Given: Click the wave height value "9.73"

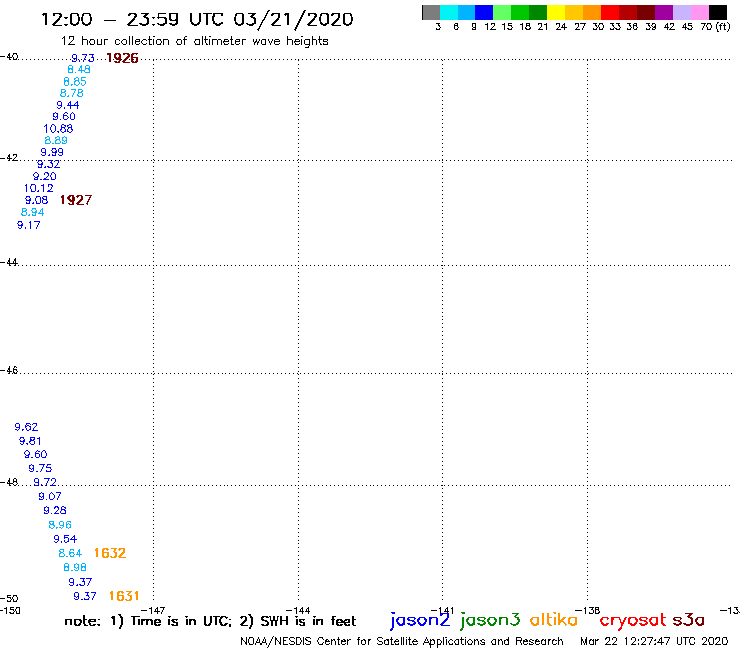Looking at the screenshot, I should 83,58.
